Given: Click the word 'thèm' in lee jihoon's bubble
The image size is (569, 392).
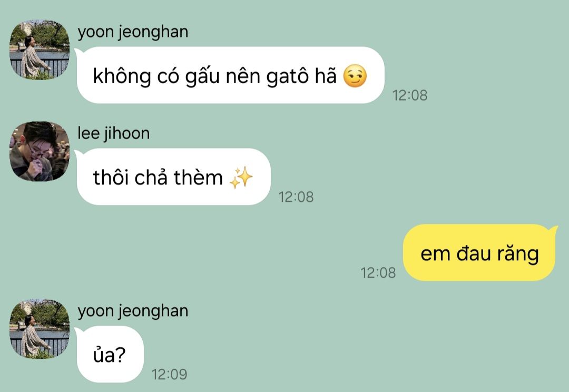Looking at the screenshot, I should [x=198, y=178].
